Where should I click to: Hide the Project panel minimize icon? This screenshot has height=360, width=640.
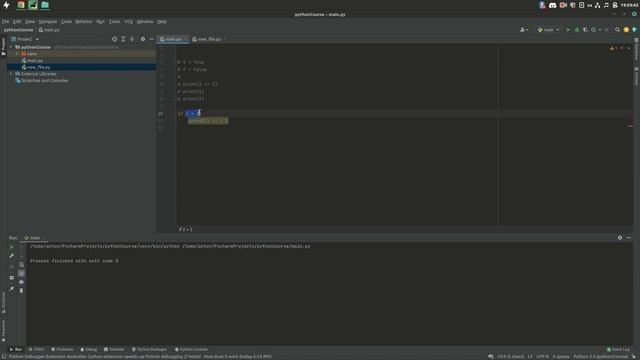click(151, 39)
